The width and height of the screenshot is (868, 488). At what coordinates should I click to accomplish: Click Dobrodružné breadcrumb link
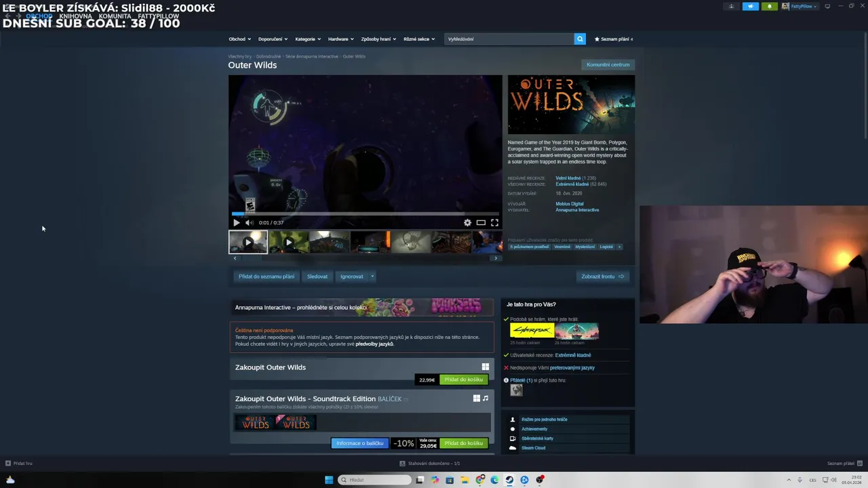269,56
